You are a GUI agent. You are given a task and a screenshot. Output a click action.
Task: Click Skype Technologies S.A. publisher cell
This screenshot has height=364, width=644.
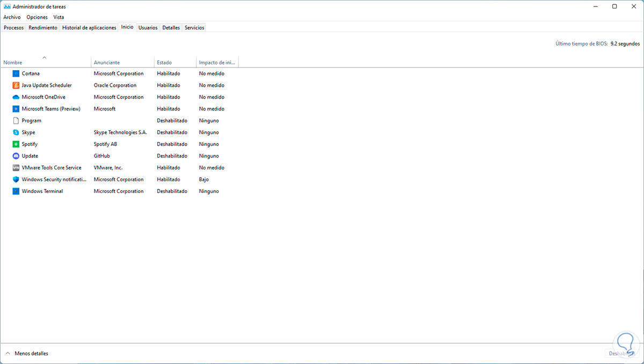[x=120, y=132]
